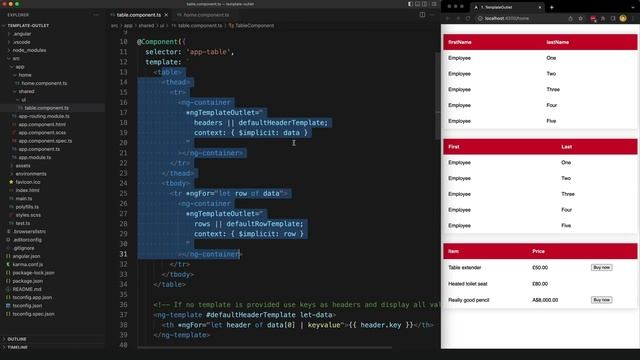Click the £80.00 price cell

pyautogui.click(x=540, y=284)
